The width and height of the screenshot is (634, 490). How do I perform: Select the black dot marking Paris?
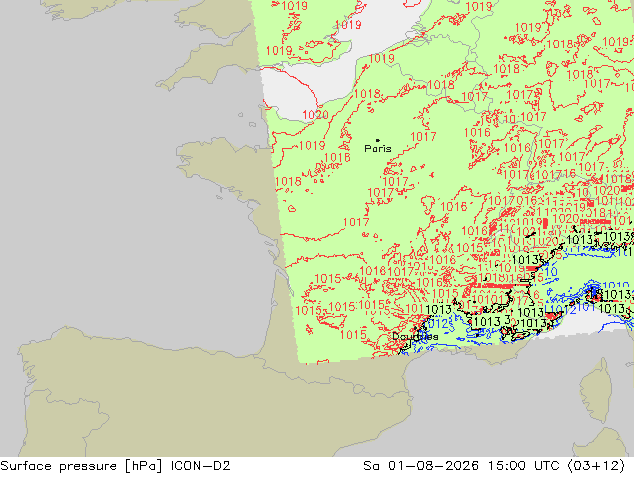(x=378, y=140)
